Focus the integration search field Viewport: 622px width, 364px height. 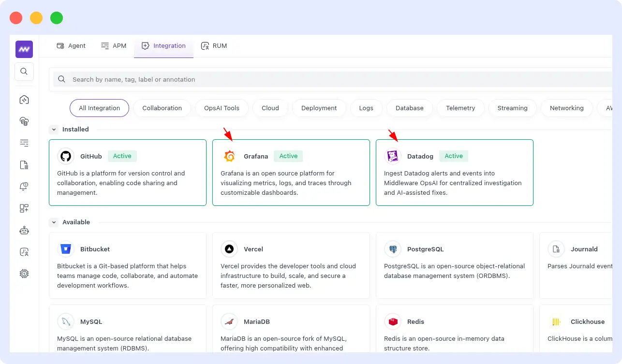334,79
